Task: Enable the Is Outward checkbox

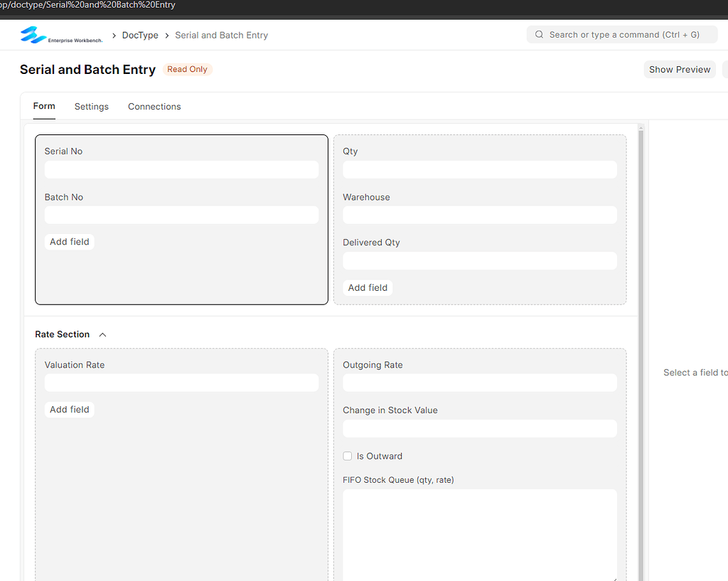Action: click(347, 456)
